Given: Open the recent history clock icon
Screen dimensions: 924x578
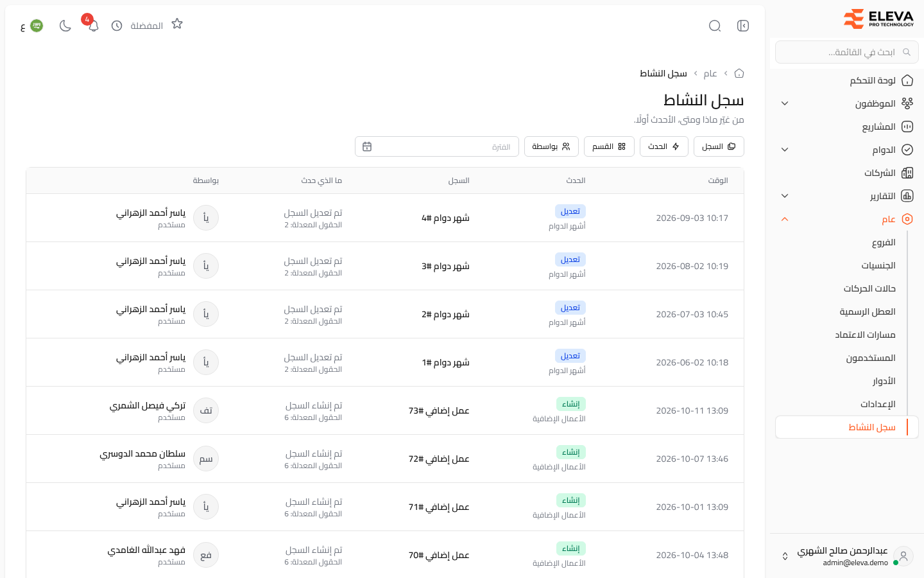Looking at the screenshot, I should pyautogui.click(x=117, y=26).
